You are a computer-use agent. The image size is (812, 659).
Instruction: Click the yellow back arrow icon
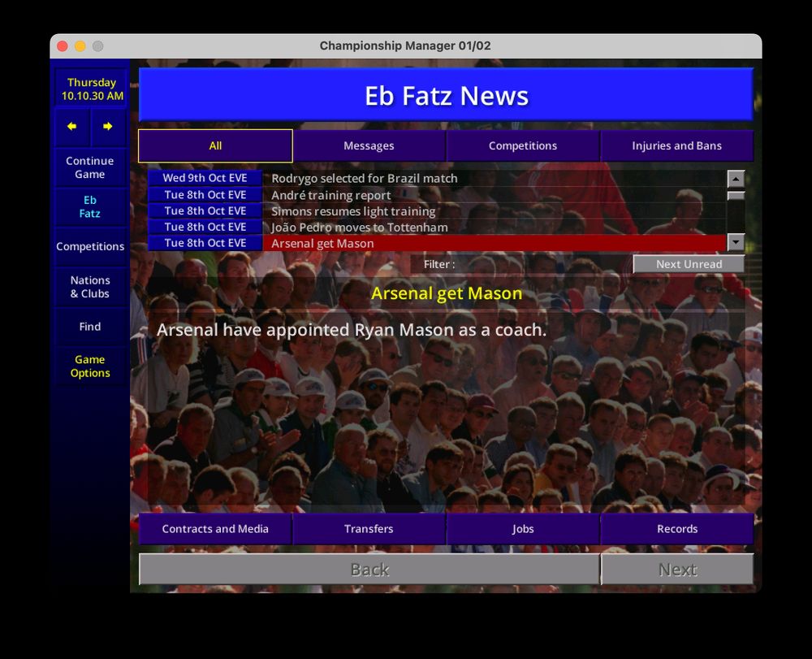click(x=72, y=127)
